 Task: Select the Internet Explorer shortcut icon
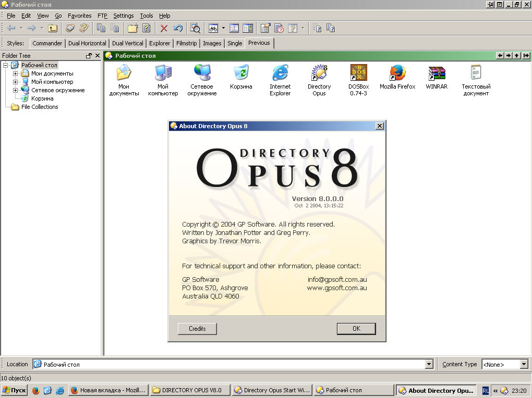pyautogui.click(x=280, y=80)
